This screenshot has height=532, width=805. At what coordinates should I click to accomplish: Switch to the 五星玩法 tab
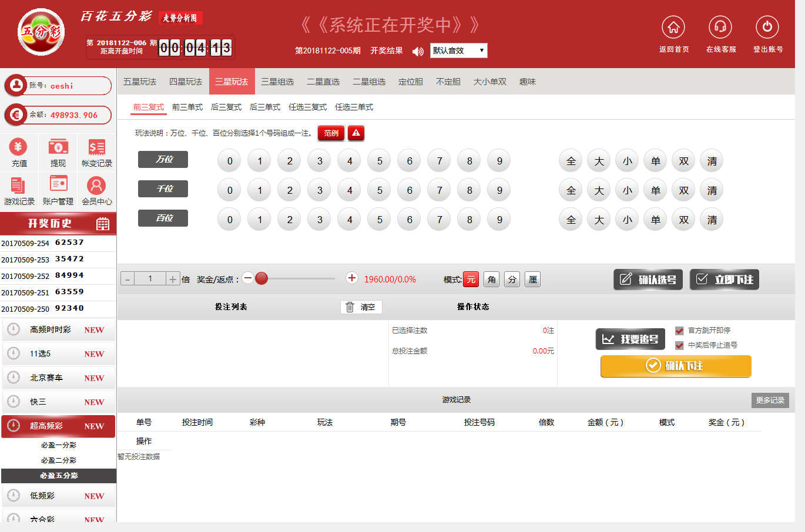(x=140, y=82)
